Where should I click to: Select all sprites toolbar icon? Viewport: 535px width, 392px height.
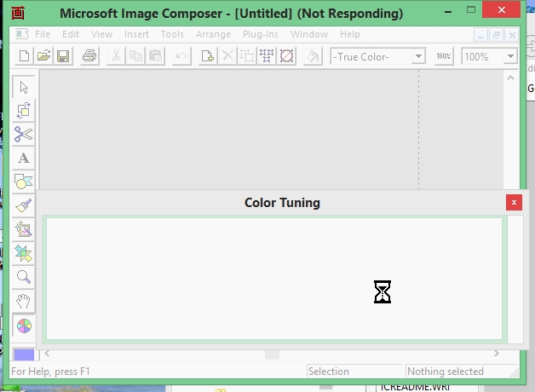tap(267, 56)
